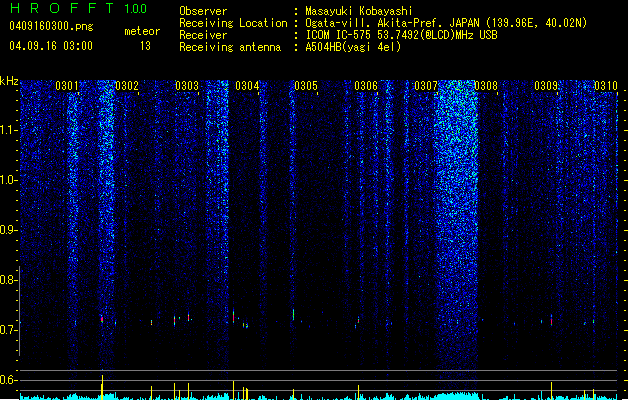
Task: Click the 0302 time marker
Action: (x=127, y=86)
